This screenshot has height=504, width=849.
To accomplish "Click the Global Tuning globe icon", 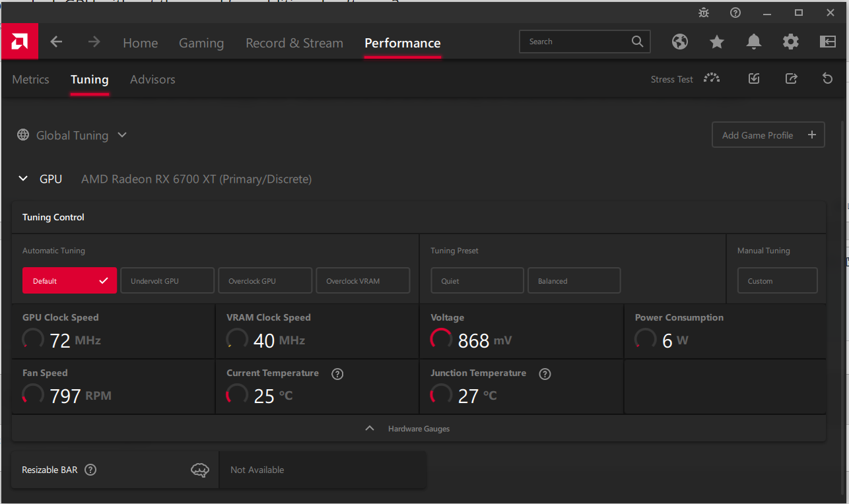I will tap(23, 135).
